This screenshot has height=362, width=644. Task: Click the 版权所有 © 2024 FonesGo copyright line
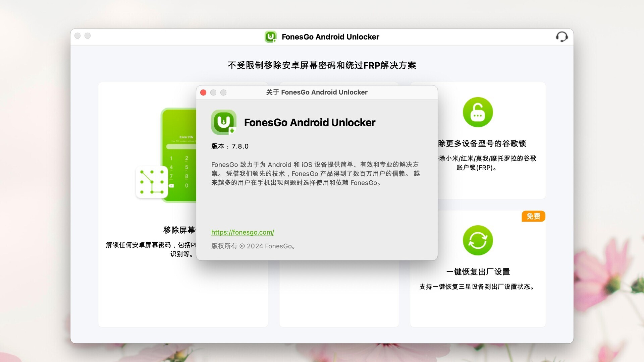point(253,246)
